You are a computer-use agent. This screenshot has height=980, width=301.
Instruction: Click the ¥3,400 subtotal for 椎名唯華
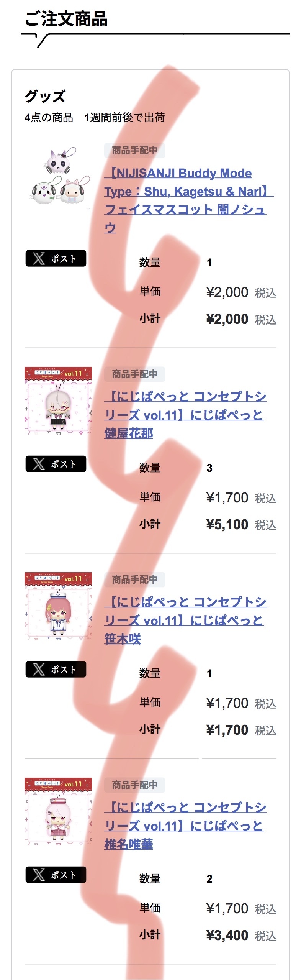click(227, 936)
